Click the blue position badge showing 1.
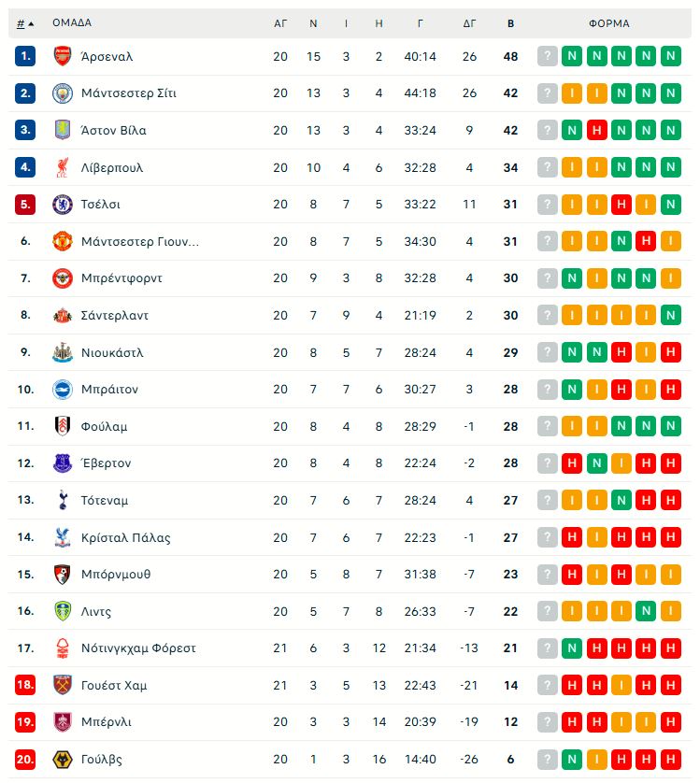 [x=24, y=57]
